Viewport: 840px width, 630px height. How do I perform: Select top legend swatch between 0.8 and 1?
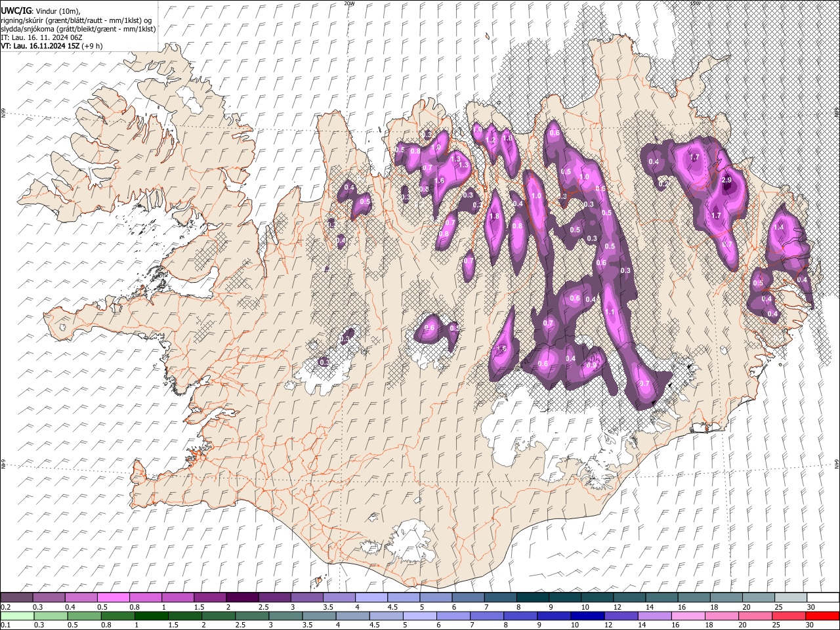point(145,597)
